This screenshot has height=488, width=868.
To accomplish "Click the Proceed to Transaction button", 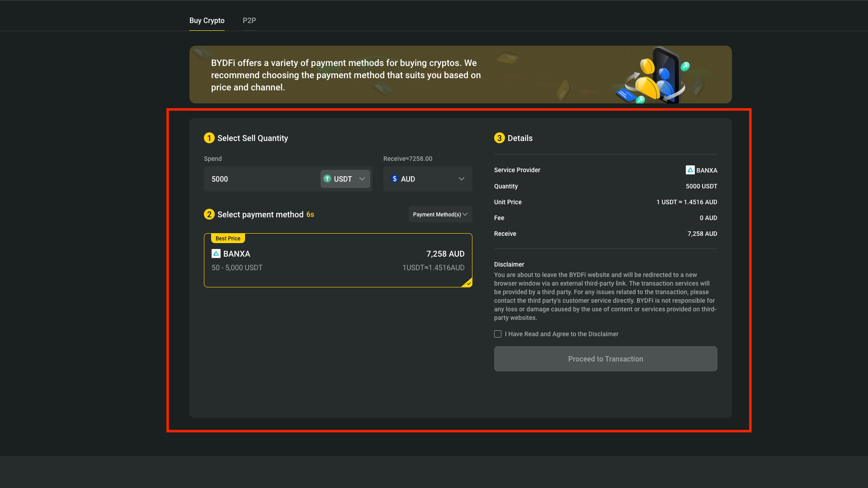I will click(x=606, y=359).
